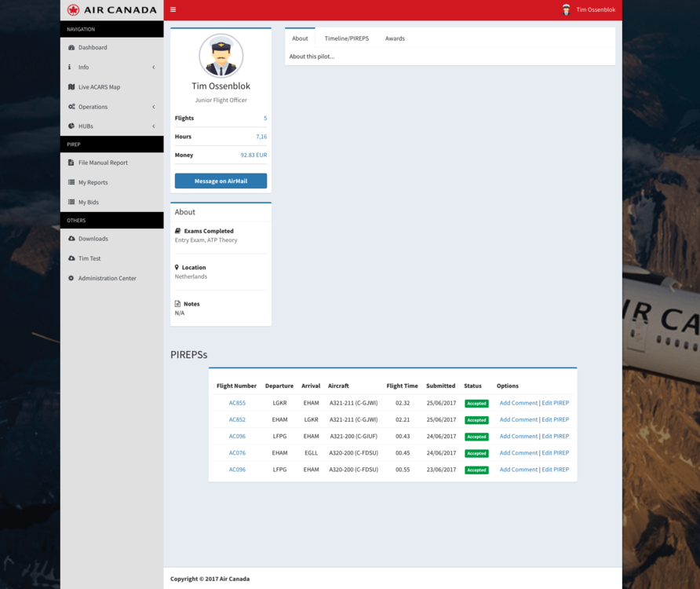Viewport: 700px width, 589px height.
Task: Click the Air Canada maple leaf logo
Action: pos(74,10)
